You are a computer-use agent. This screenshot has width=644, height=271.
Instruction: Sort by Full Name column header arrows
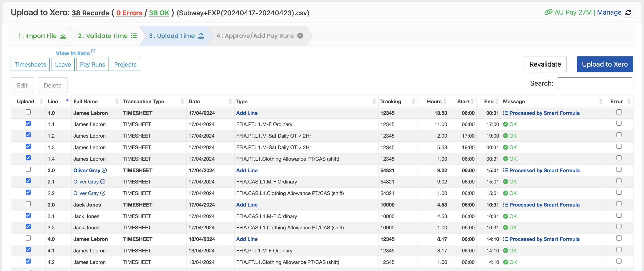[x=117, y=101]
